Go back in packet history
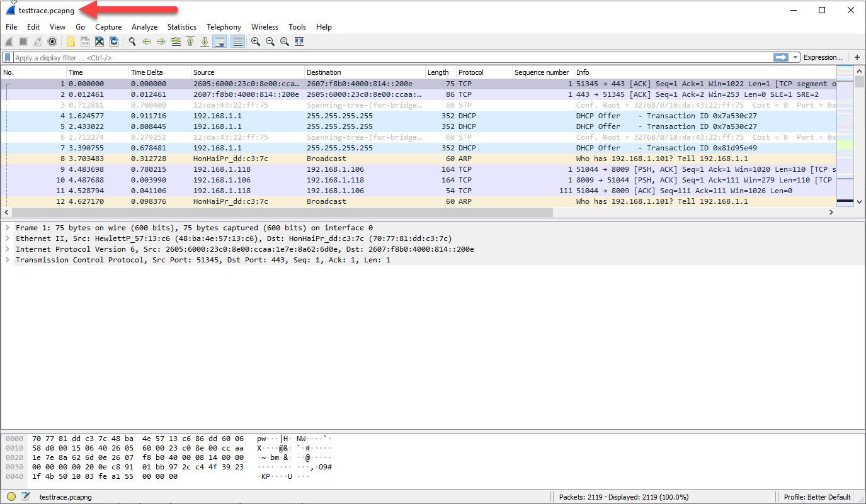The image size is (866, 504). pyautogui.click(x=146, y=42)
